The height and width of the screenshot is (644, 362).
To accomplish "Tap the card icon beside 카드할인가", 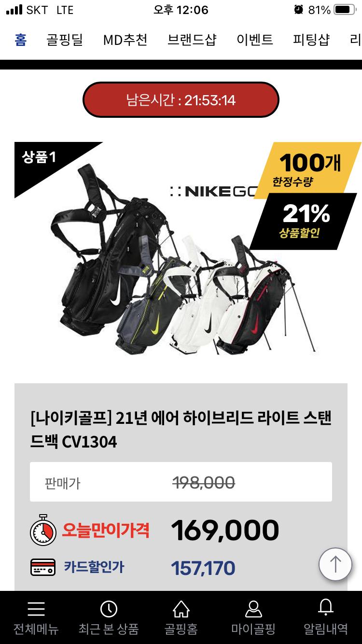I will pos(43,567).
